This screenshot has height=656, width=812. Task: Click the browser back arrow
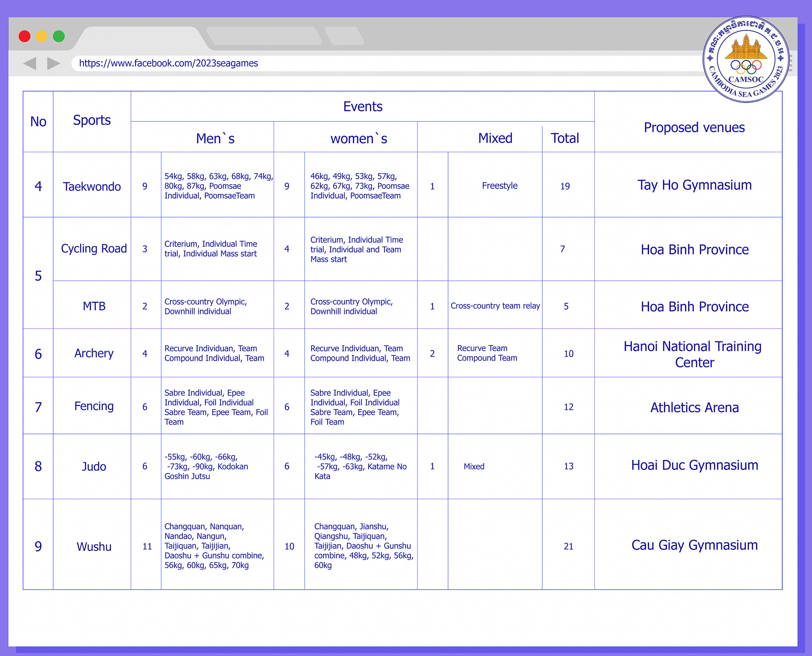(30, 63)
